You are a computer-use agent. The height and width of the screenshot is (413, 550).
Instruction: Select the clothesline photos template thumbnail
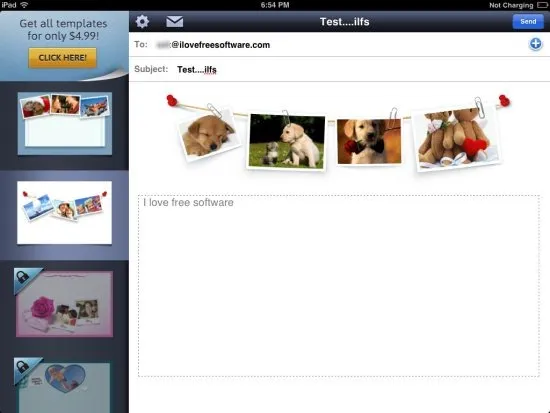click(x=65, y=213)
